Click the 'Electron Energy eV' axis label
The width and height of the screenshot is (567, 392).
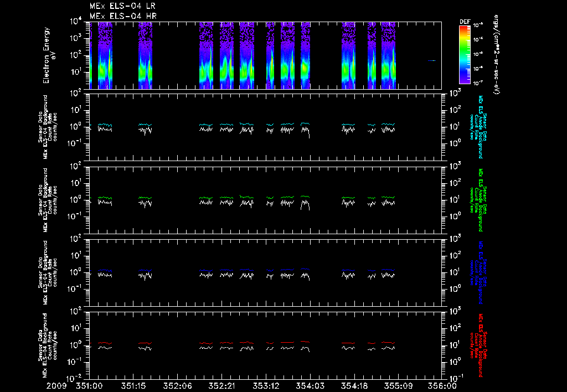(x=49, y=55)
